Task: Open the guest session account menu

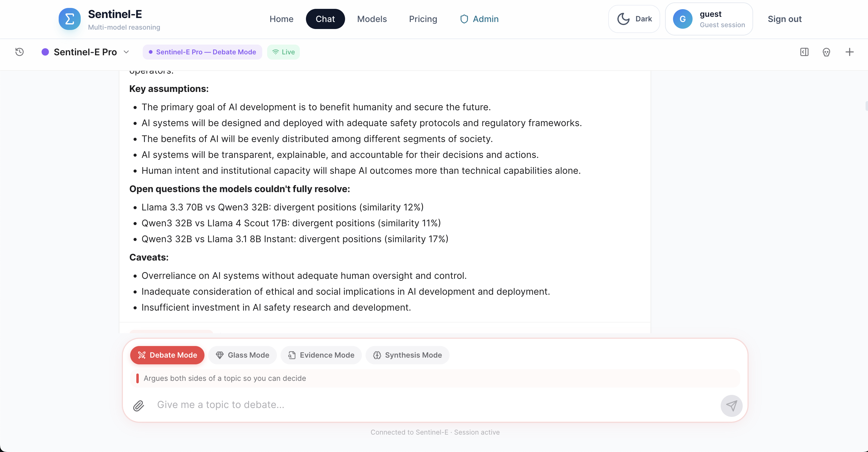Action: pos(709,19)
